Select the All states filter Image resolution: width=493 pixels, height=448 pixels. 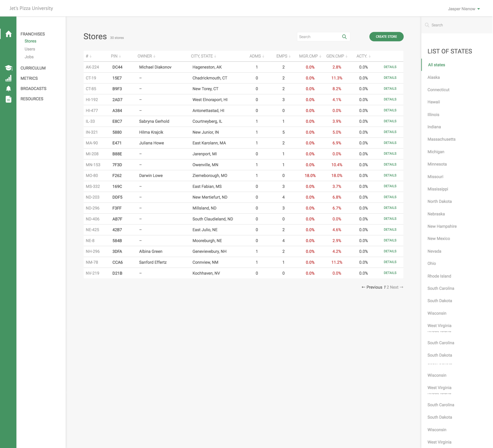point(436,65)
